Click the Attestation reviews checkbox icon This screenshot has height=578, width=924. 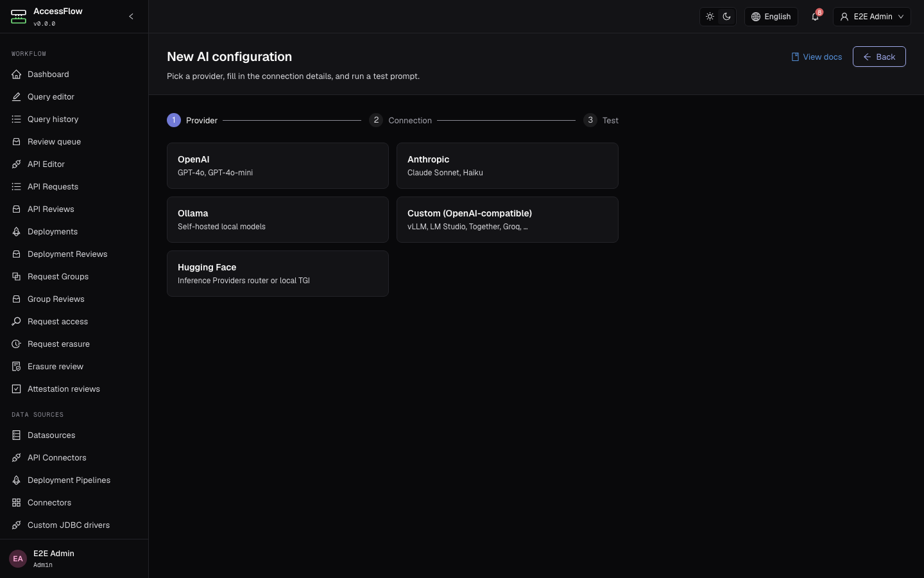pyautogui.click(x=17, y=389)
